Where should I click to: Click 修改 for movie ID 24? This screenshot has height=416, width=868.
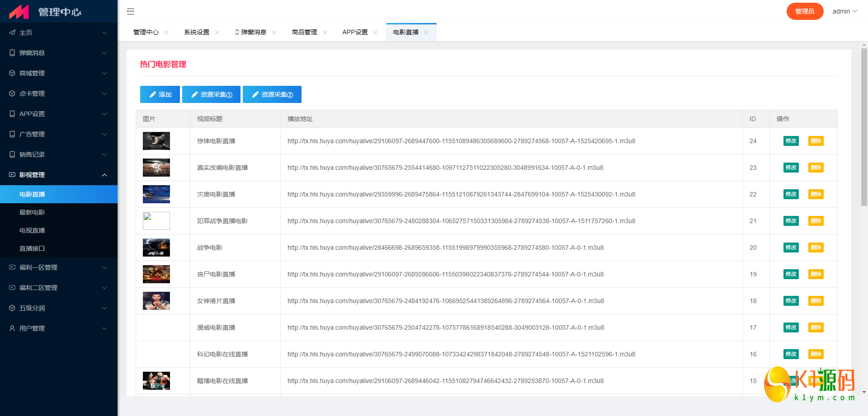pyautogui.click(x=791, y=141)
